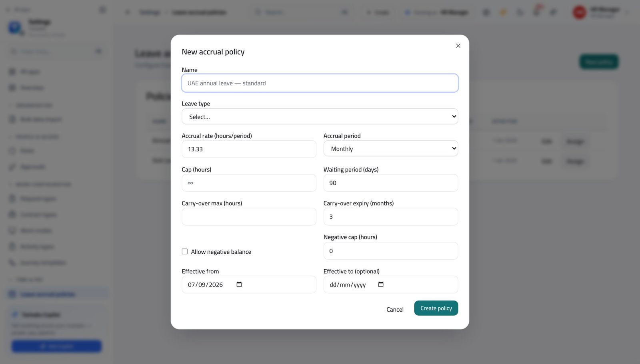
Task: Open the Effective to calendar picker
Action: 381,284
